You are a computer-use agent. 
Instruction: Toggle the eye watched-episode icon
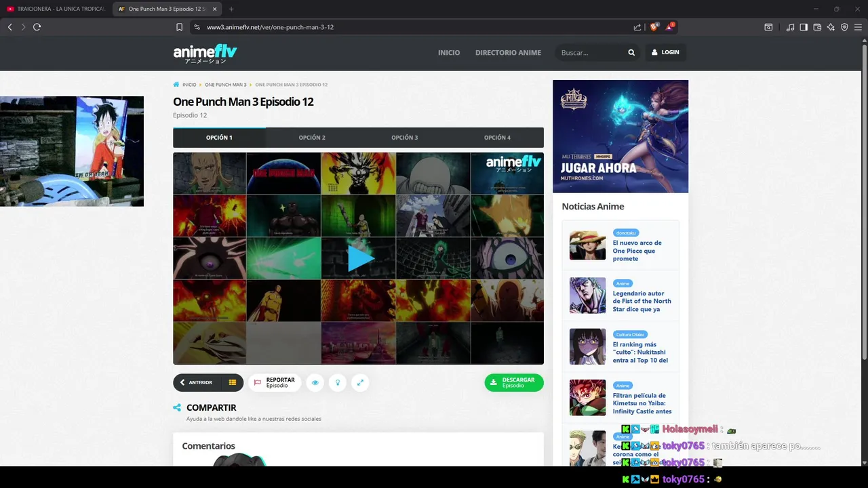tap(315, 382)
